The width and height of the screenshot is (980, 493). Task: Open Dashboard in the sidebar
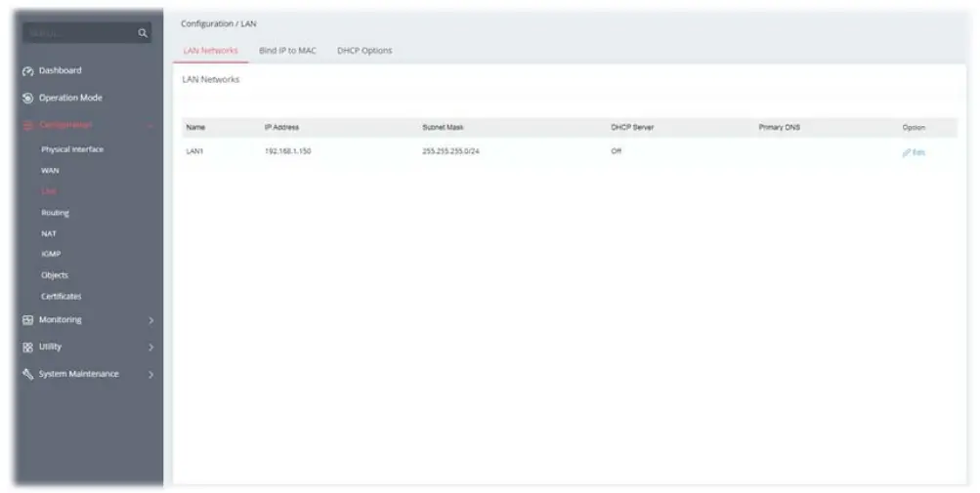pyautogui.click(x=60, y=70)
